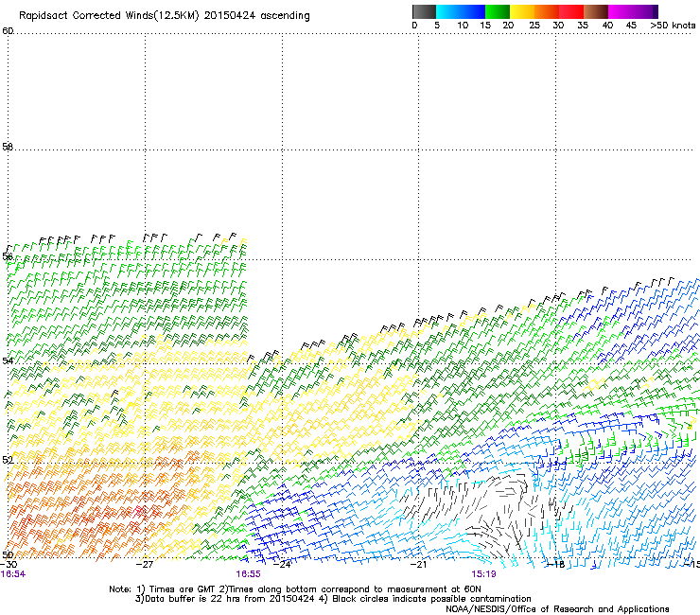Viewport: 700px width, 615px height.
Task: Click the longitude label '-24'
Action: (x=282, y=564)
